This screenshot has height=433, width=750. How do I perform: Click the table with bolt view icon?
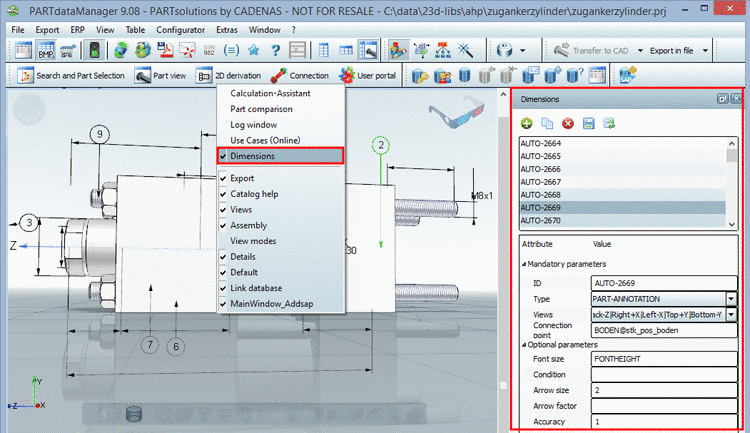tap(368, 50)
